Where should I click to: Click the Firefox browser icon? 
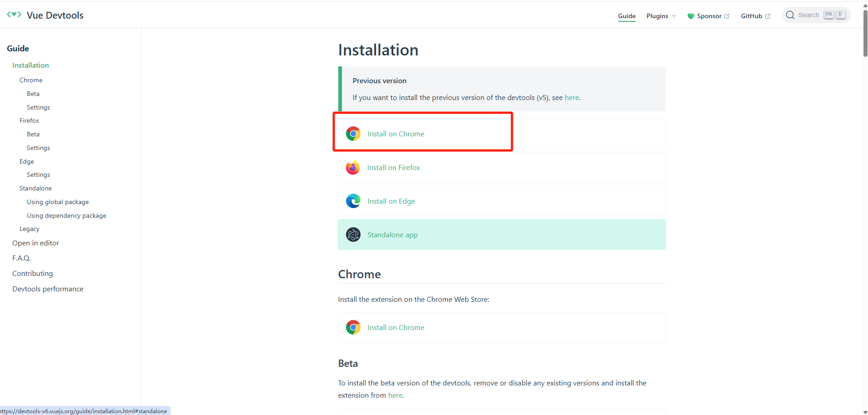pyautogui.click(x=353, y=167)
